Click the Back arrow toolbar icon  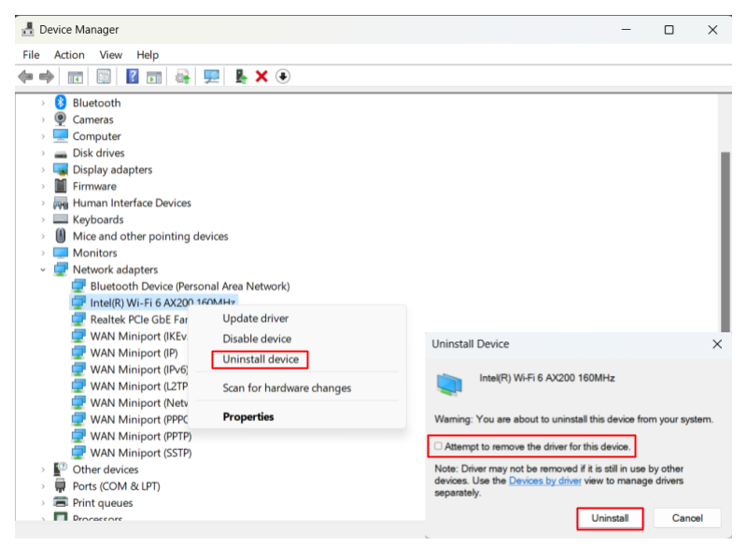(25, 77)
